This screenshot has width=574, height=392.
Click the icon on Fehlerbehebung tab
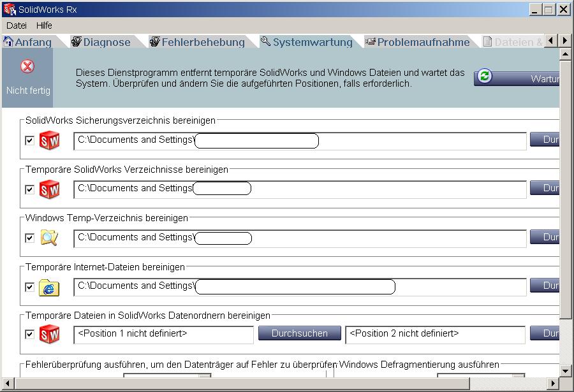click(x=155, y=41)
